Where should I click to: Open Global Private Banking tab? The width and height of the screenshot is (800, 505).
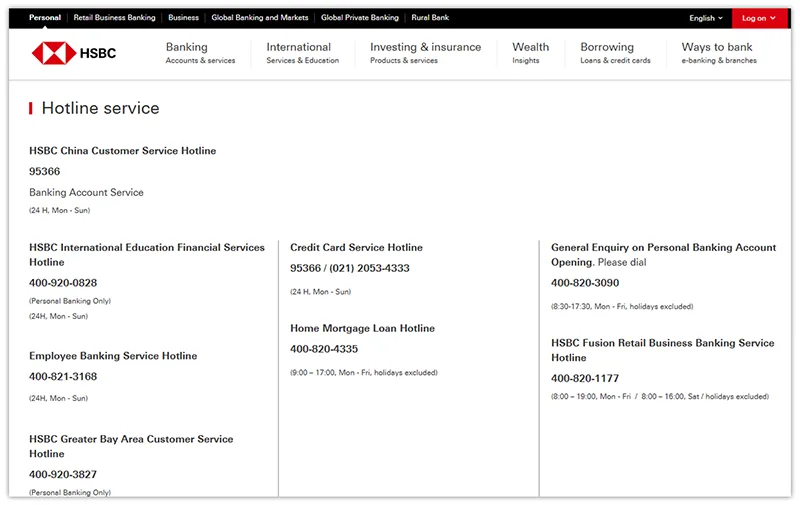tap(360, 17)
